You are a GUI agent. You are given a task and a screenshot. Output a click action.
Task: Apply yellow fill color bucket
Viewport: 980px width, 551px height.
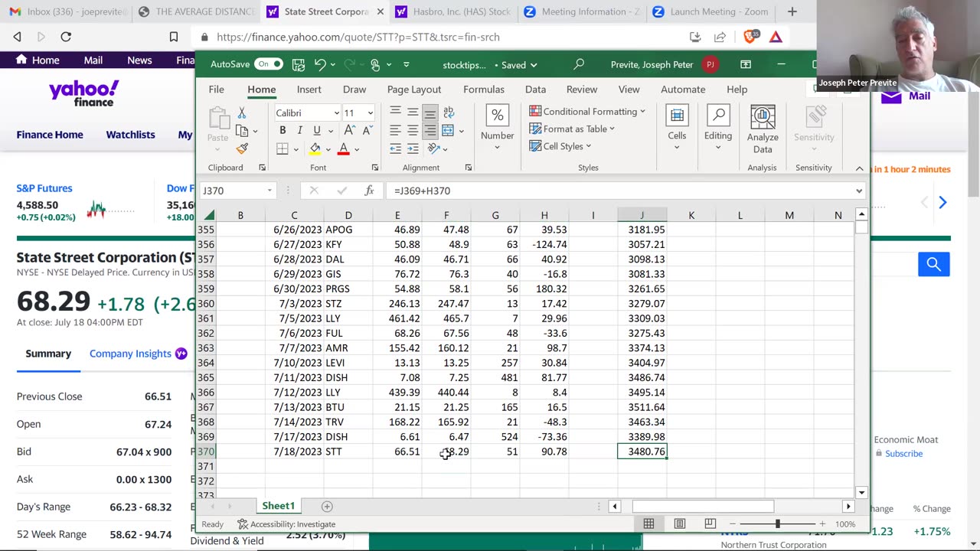pyautogui.click(x=315, y=148)
